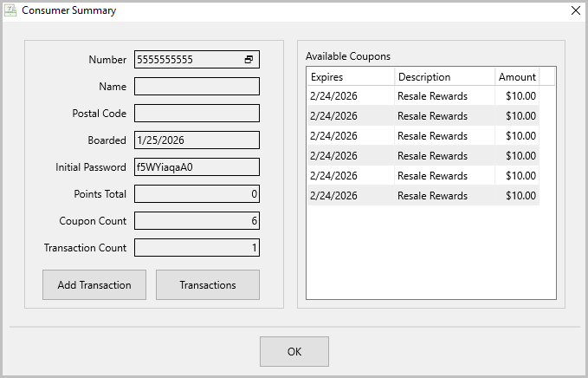Image resolution: width=588 pixels, height=378 pixels.
Task: Close the Consumer Summary dialog
Action: [x=576, y=10]
